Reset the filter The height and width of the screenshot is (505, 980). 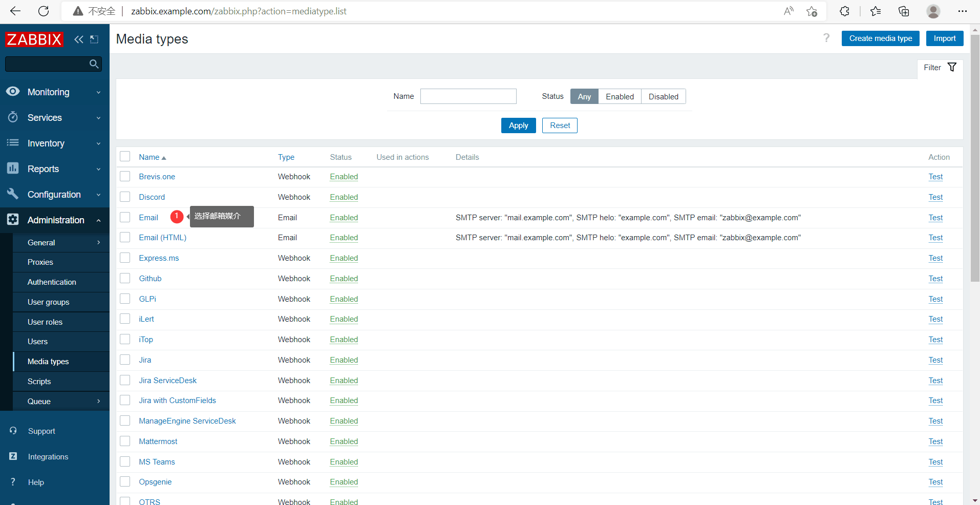pyautogui.click(x=560, y=125)
